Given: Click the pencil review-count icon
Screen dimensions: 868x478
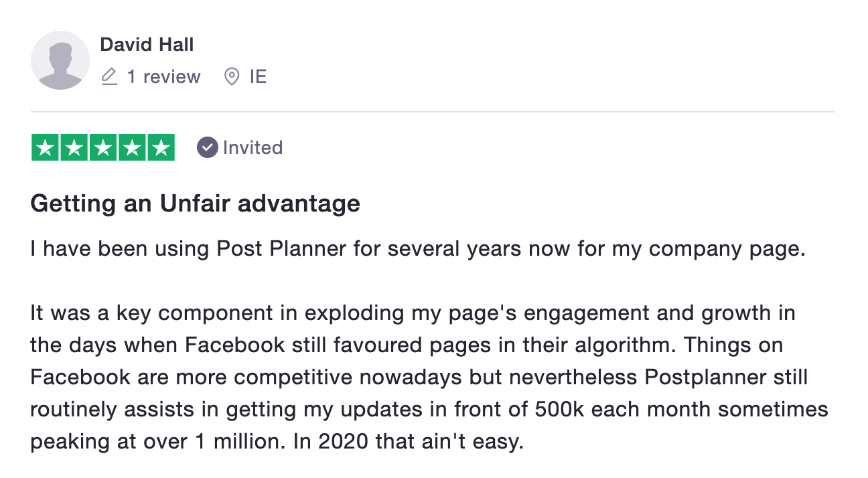Looking at the screenshot, I should click(x=109, y=77).
